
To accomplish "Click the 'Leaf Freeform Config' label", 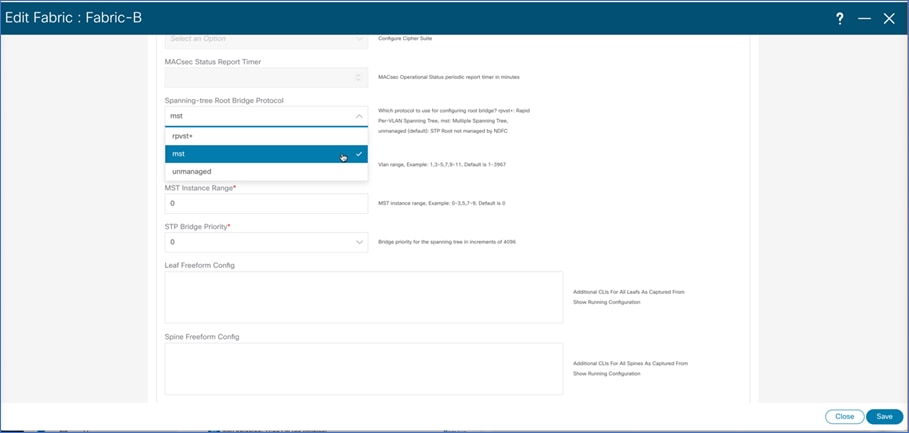I will coord(199,265).
